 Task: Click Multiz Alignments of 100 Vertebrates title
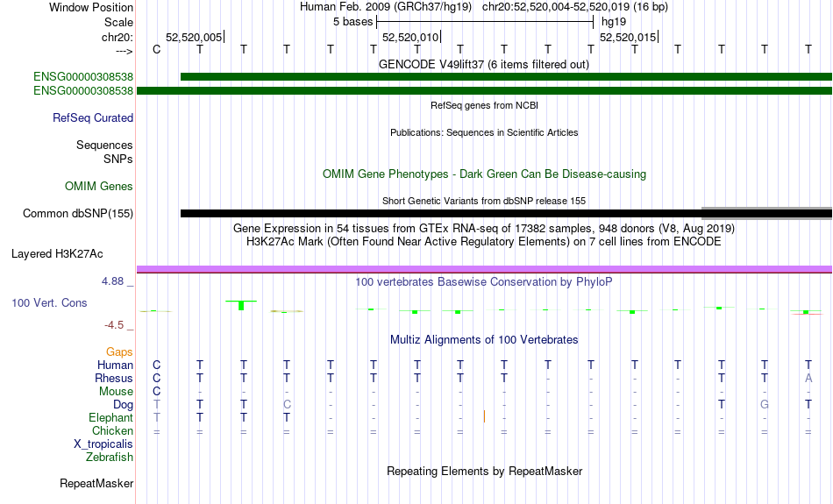point(484,340)
